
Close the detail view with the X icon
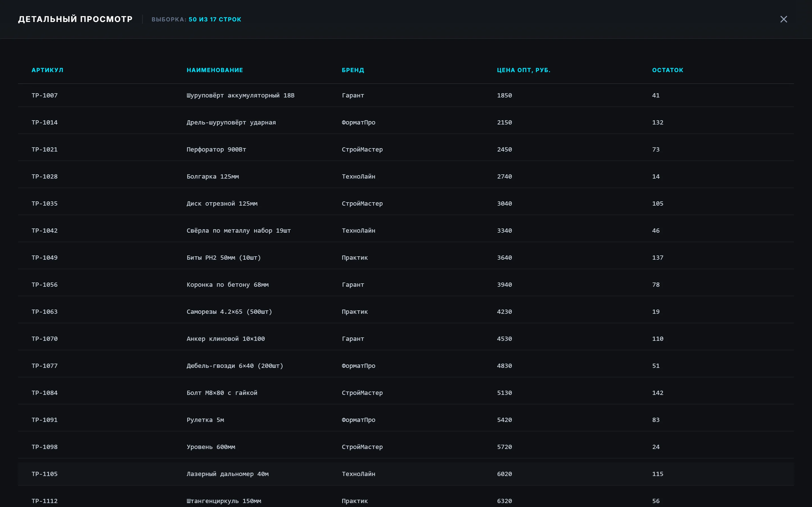click(x=784, y=19)
